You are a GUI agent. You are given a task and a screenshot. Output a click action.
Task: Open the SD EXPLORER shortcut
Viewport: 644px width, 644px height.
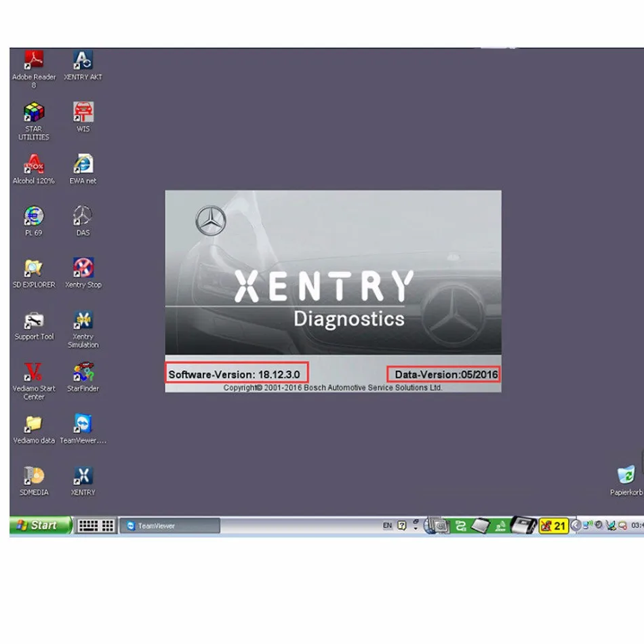33,273
